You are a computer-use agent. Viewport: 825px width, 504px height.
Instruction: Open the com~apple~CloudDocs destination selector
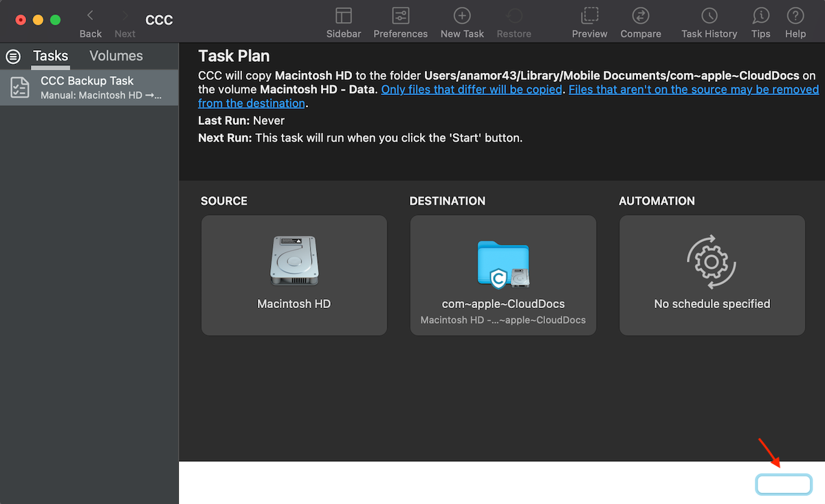click(x=503, y=275)
